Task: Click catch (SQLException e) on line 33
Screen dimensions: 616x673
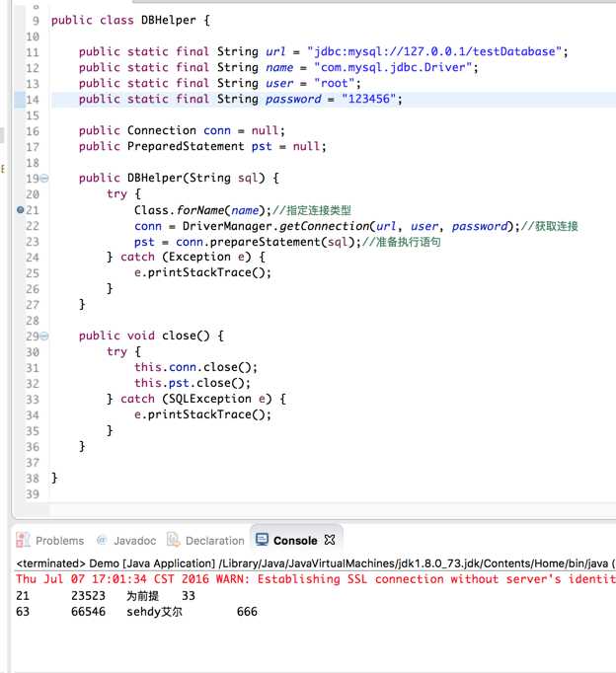Action: [196, 399]
